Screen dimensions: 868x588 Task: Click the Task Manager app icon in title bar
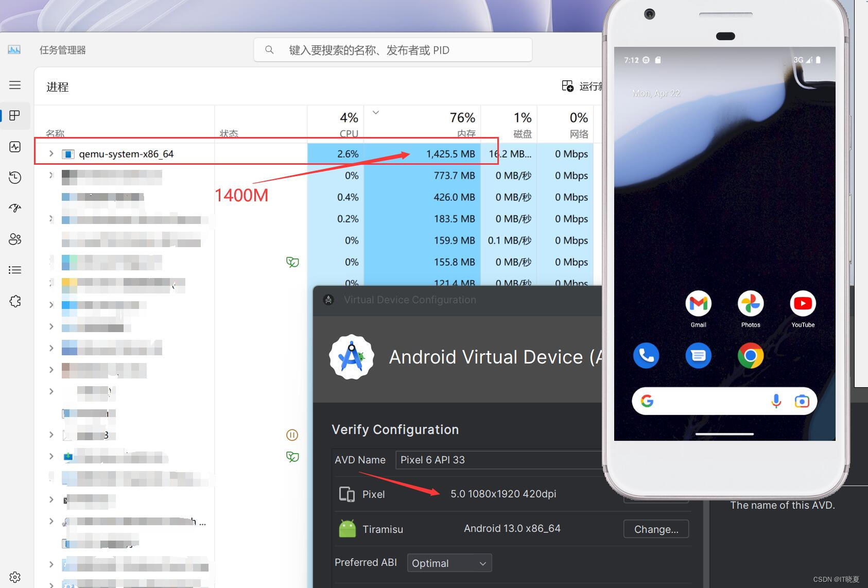tap(14, 50)
